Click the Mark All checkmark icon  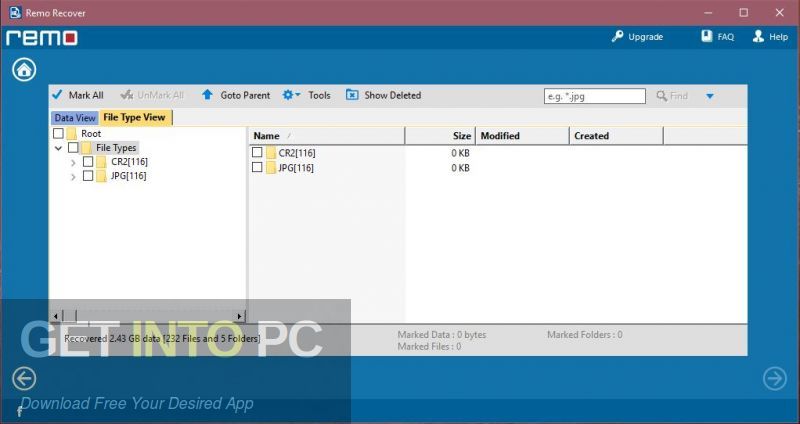(57, 95)
